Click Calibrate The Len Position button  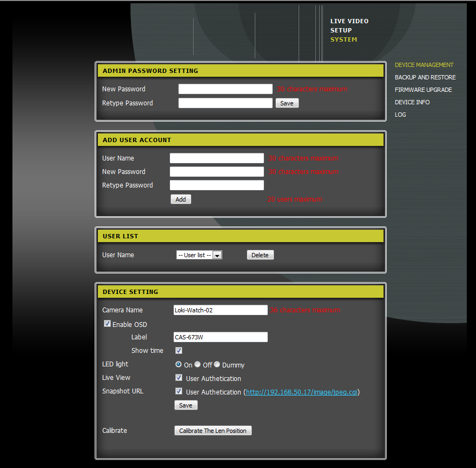(213, 431)
